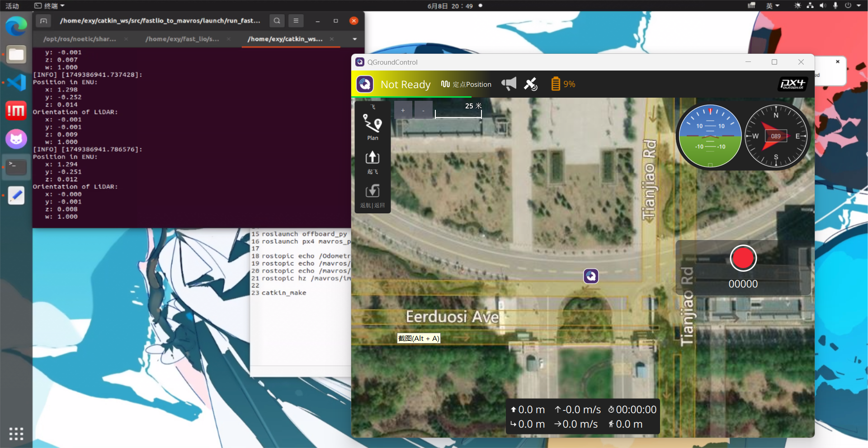The height and width of the screenshot is (448, 868).
Task: Click the compass heading instrument
Action: 776,136
